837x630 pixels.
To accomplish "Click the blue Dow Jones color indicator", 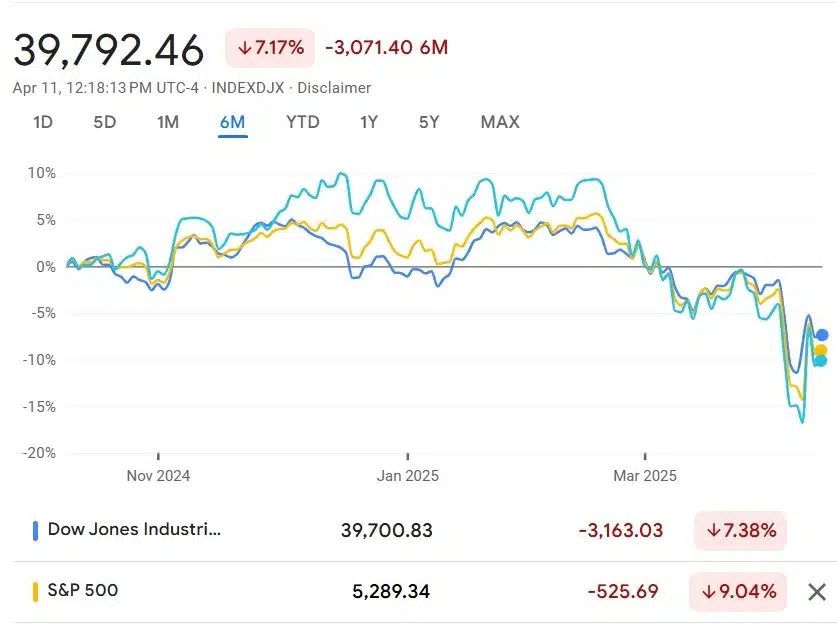I will [x=35, y=531].
